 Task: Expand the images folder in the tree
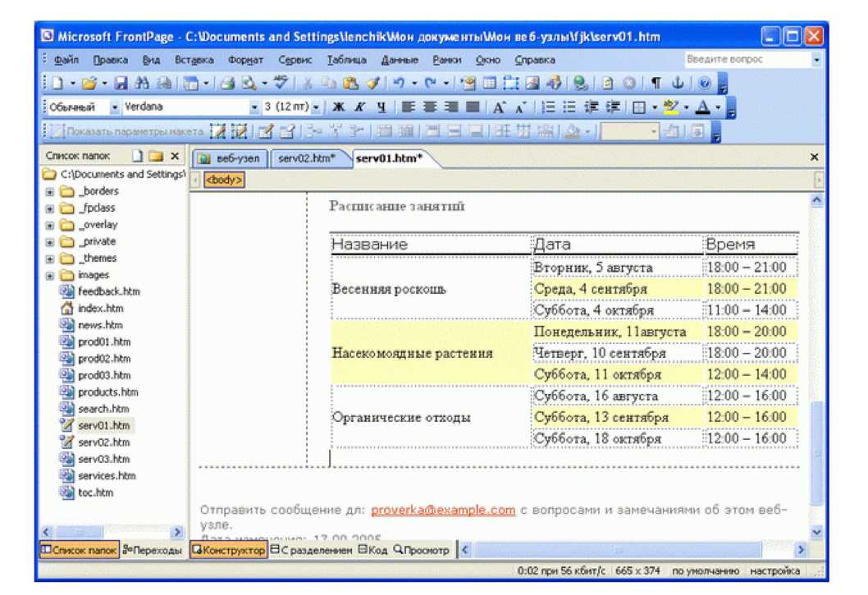click(50, 276)
